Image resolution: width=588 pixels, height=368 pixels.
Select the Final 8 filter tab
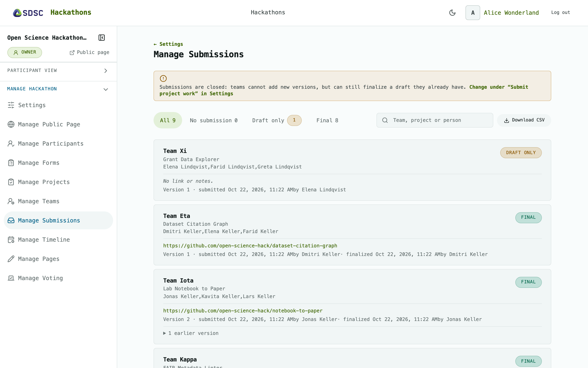click(327, 120)
